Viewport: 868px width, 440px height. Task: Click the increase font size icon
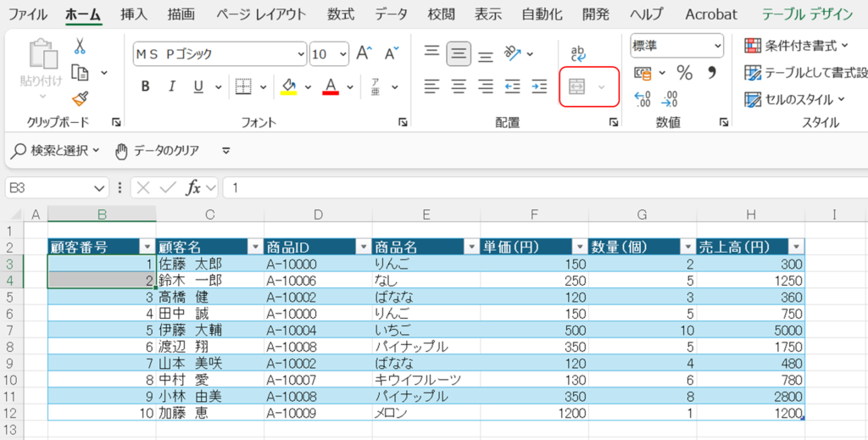(x=364, y=53)
